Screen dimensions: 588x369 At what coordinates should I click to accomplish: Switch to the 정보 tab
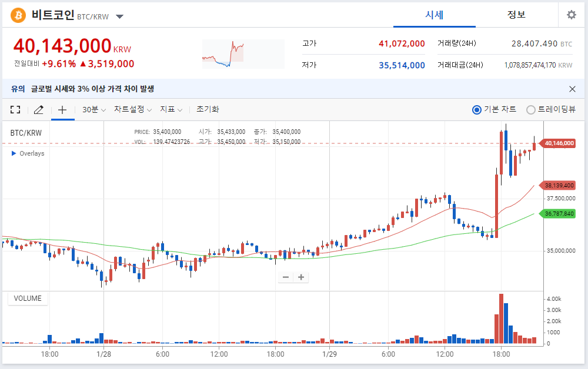point(516,15)
